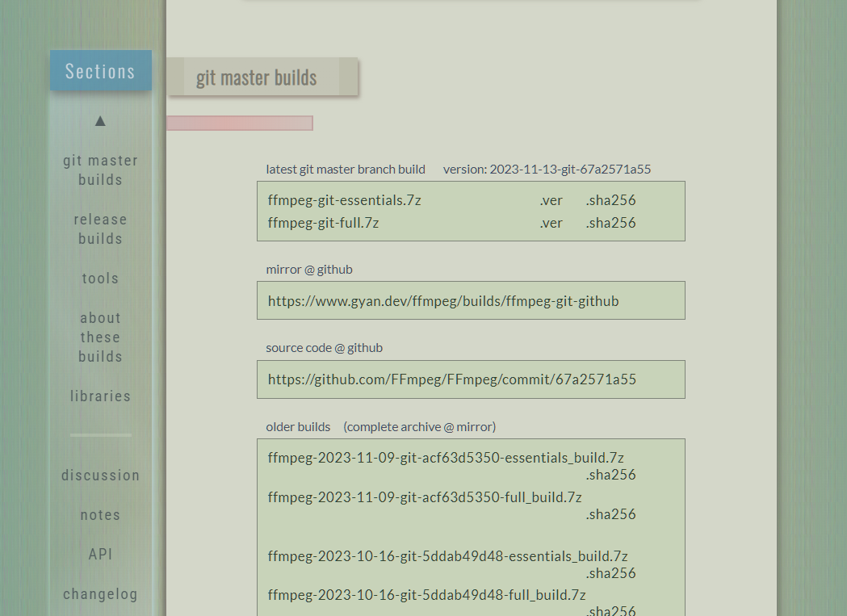Open .sha256 link for ffmpeg-git-full
The width and height of the screenshot is (847, 616).
(x=610, y=223)
